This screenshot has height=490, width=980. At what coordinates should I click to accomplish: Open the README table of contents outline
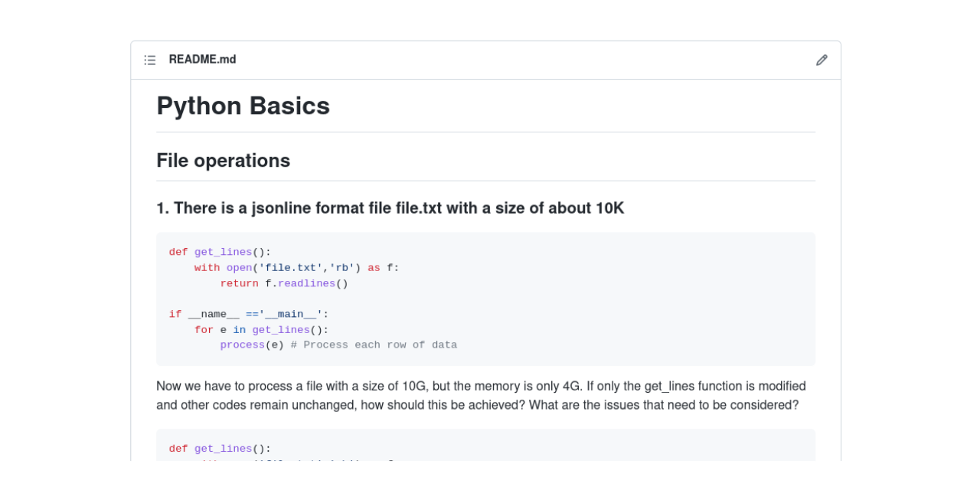coord(150,60)
